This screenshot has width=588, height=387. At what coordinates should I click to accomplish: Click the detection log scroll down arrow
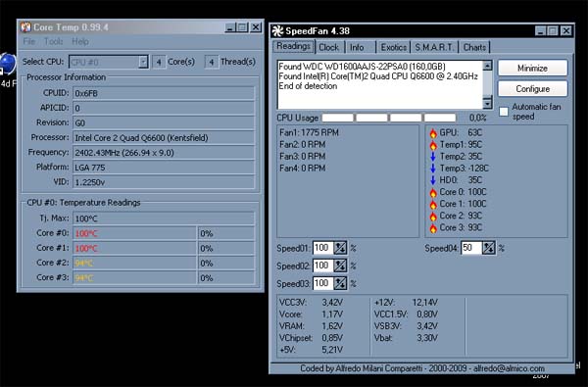click(487, 103)
